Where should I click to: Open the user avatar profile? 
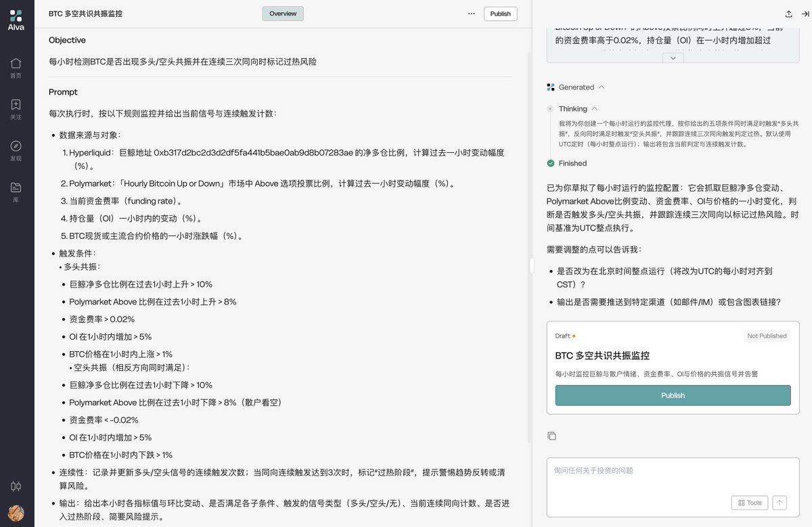click(x=16, y=513)
